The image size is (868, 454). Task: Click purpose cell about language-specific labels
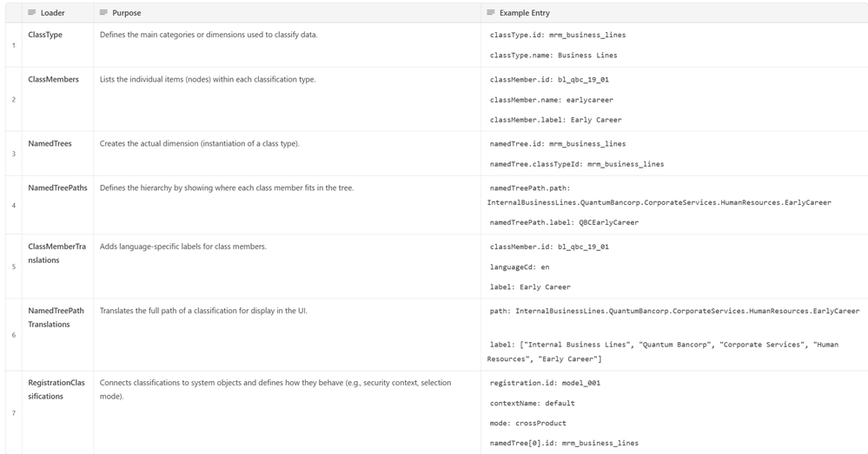click(x=183, y=247)
